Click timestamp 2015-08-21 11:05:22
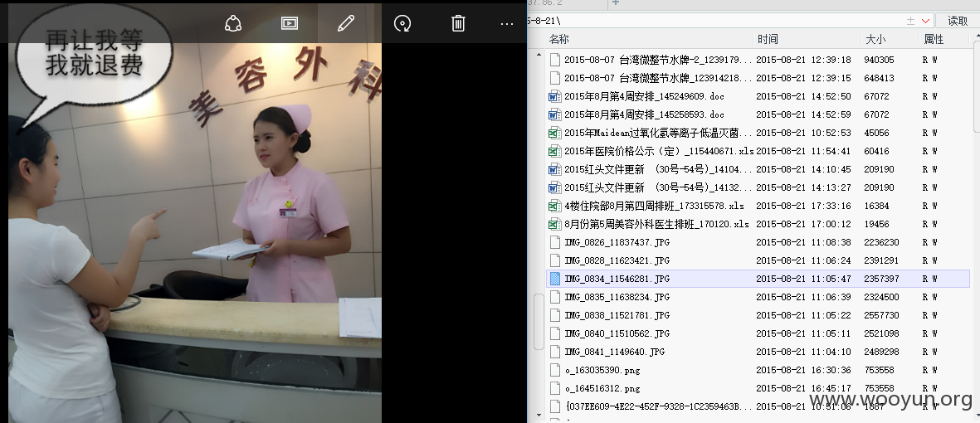Viewport: 980px width, 423px height. tap(803, 315)
